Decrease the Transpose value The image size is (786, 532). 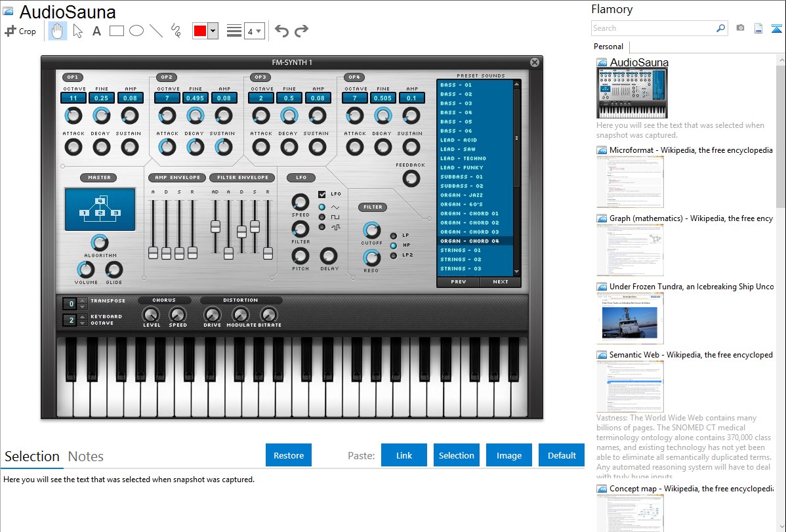[x=83, y=306]
